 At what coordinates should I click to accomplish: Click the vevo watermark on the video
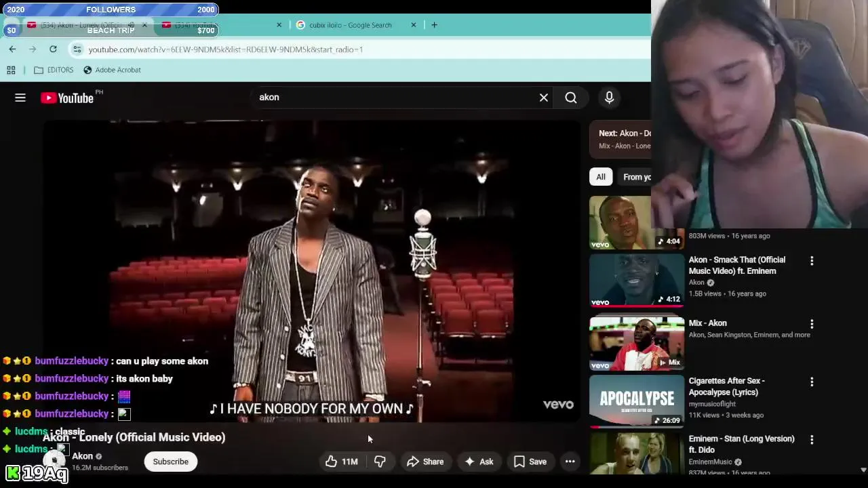[558, 405]
